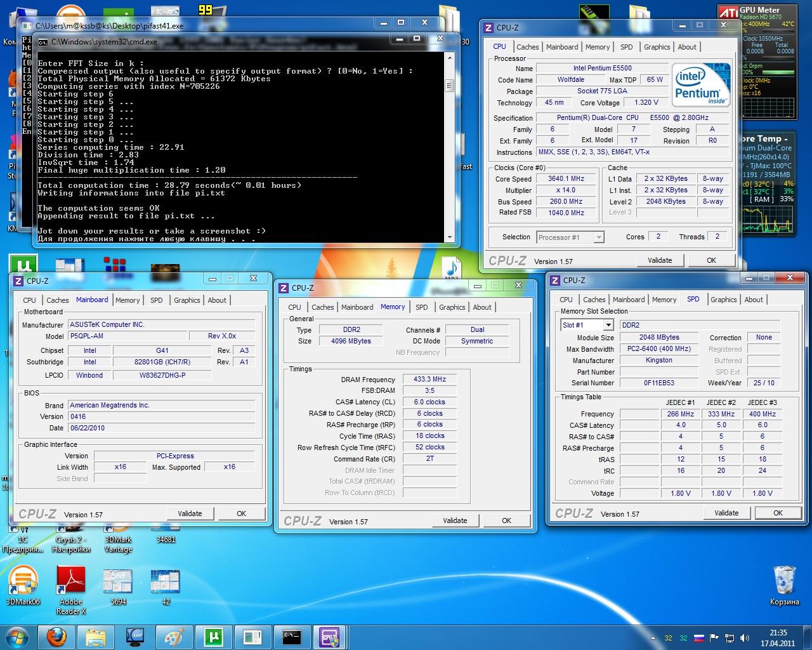The width and height of the screenshot is (812, 650).
Task: Click the cmd.exe taskbar icon
Action: pos(291,637)
